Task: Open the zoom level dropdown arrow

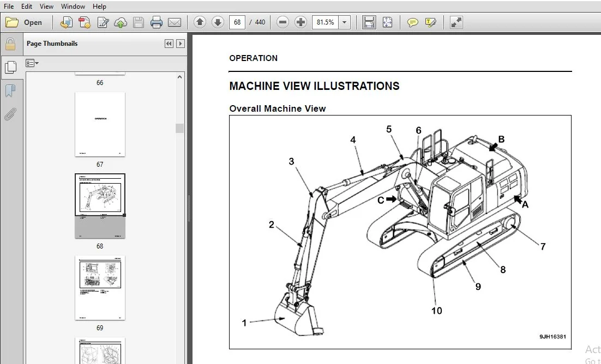Action: tap(345, 22)
